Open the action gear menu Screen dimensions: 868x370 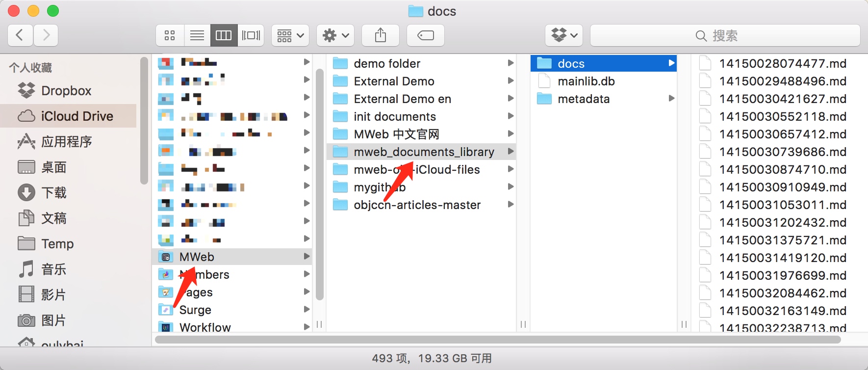click(x=335, y=35)
